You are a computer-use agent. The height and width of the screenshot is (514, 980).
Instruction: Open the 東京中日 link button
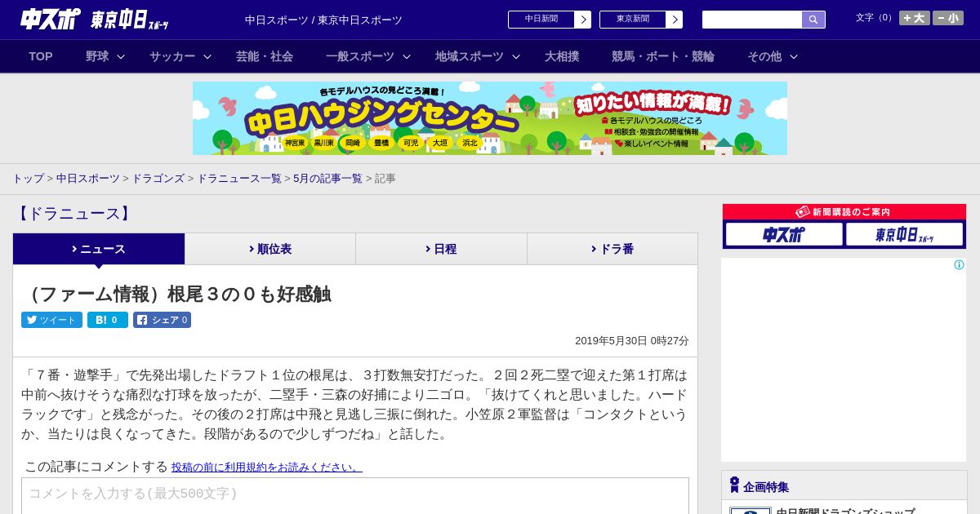pos(633,20)
